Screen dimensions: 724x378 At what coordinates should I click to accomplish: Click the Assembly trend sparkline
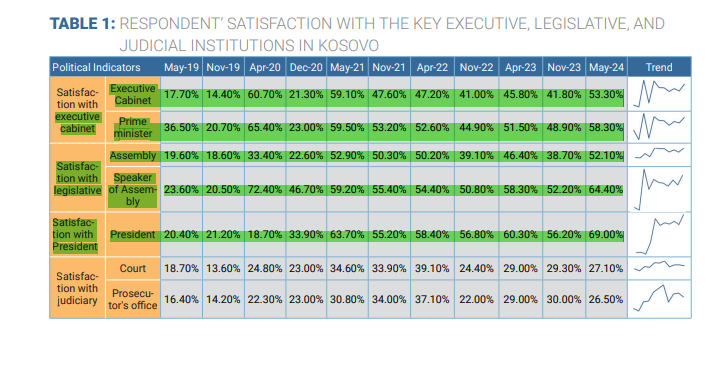(659, 153)
